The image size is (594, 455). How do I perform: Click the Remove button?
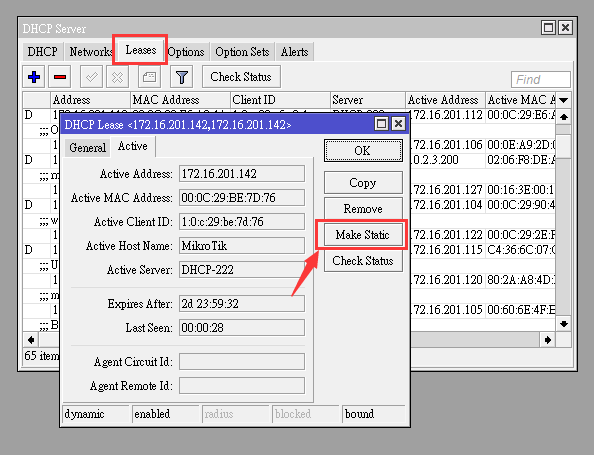[363, 209]
